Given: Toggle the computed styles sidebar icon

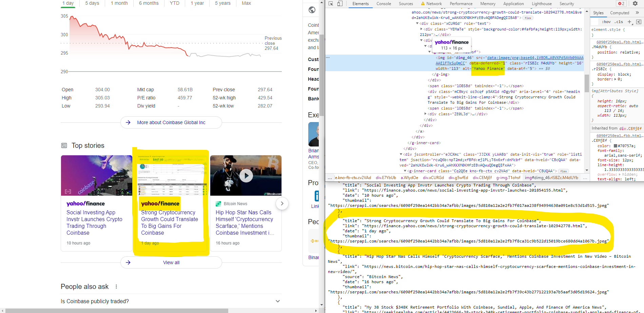Looking at the screenshot, I should [x=639, y=22].
